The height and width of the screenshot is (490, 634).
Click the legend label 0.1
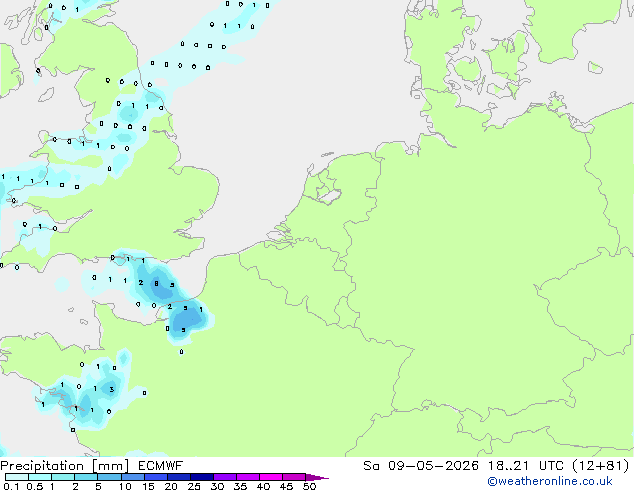[x=11, y=486]
